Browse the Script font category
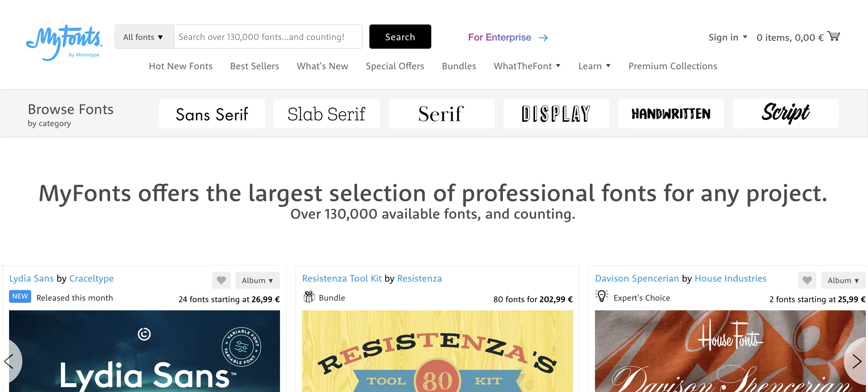This screenshot has height=392, width=868. pos(785,114)
